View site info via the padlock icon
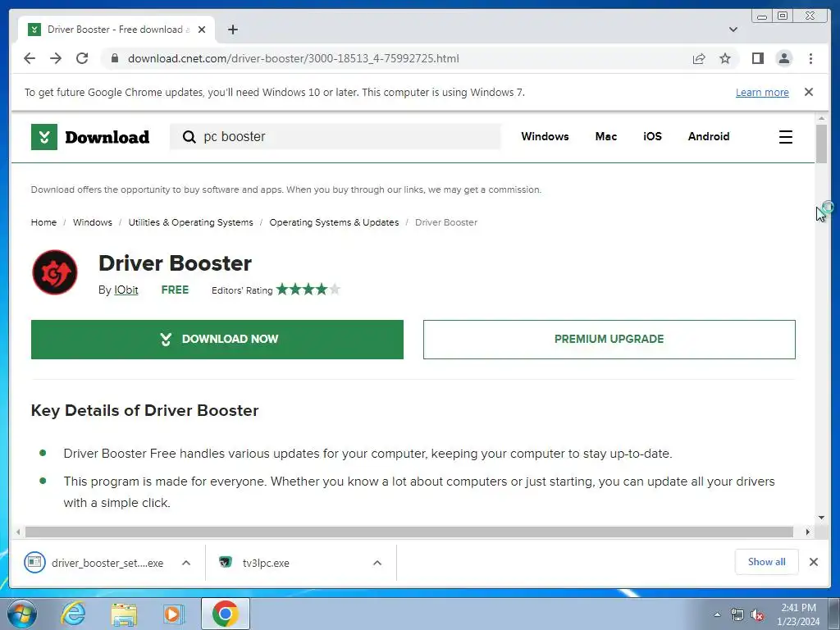 click(x=114, y=58)
